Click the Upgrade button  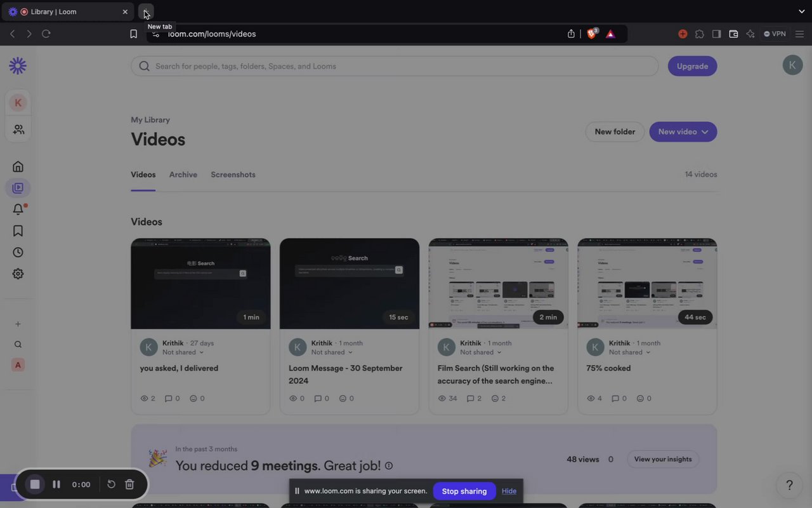[693, 66]
